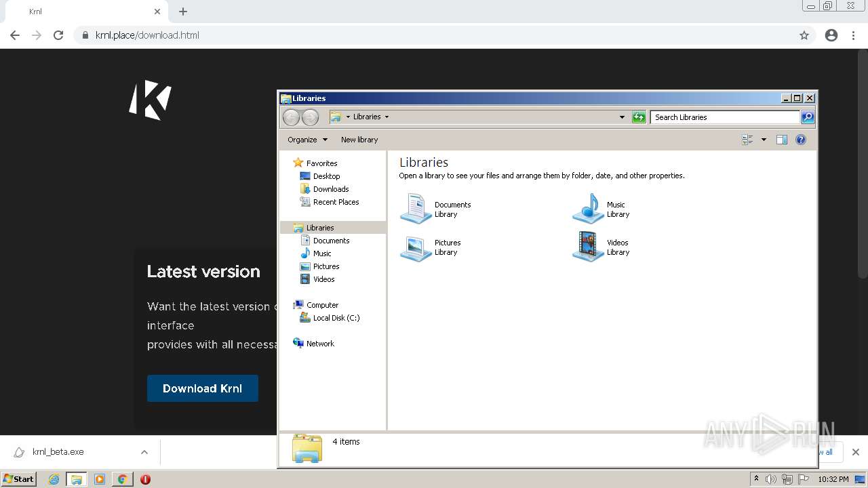Expand address bar history dropdown
The image size is (868, 488).
click(x=622, y=117)
